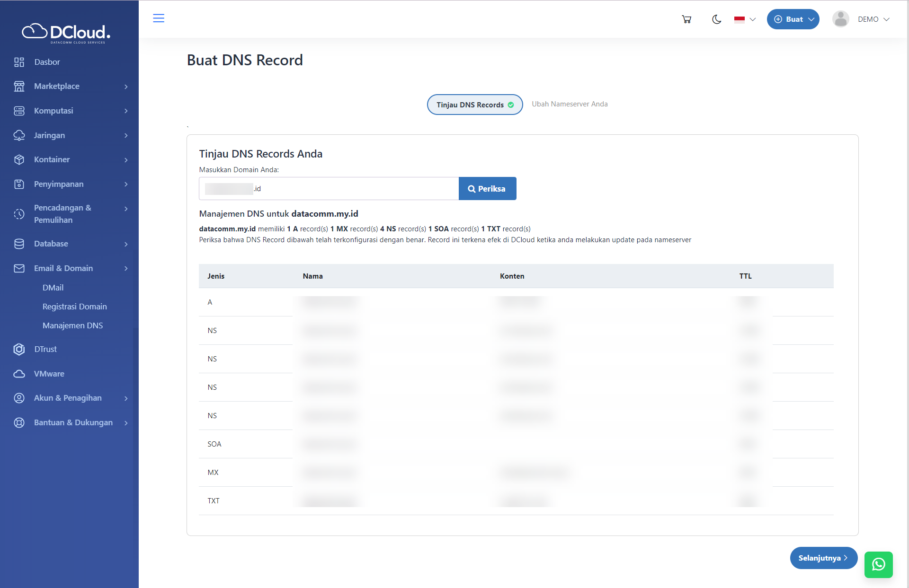
Task: Switch to Ubah Nameserver Anda step
Action: [570, 104]
